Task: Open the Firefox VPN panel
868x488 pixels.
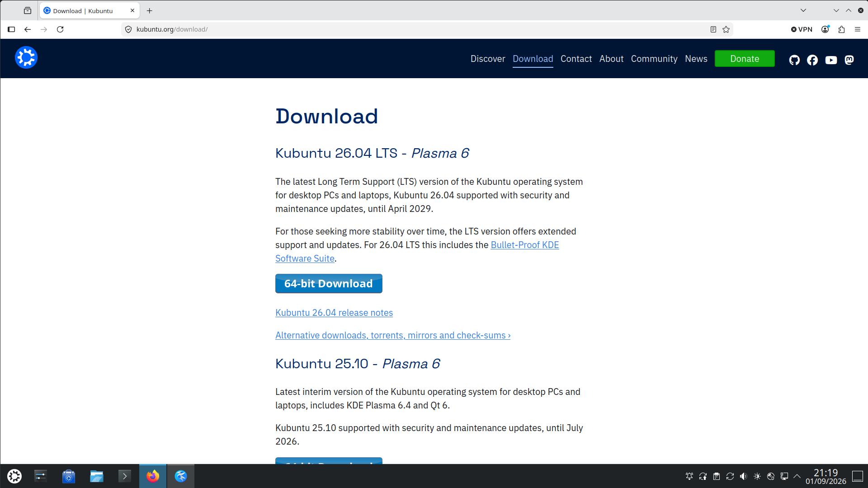Action: [802, 29]
